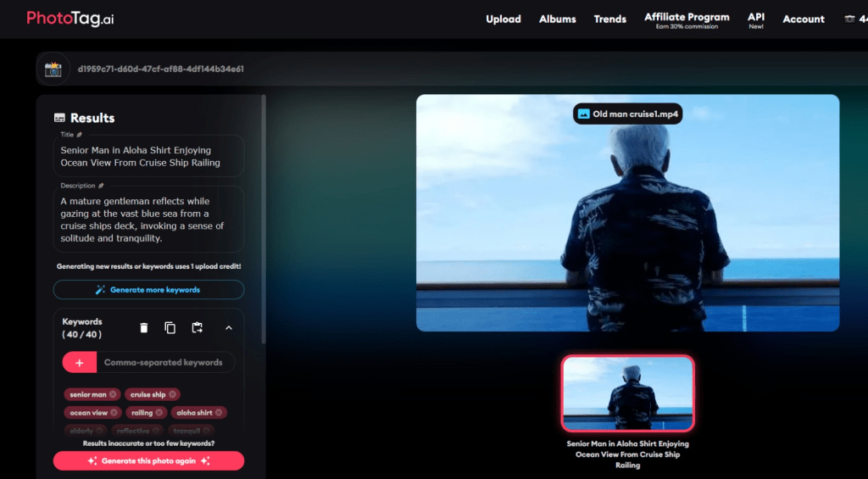Remove the 'railing' keyword tag

(x=159, y=413)
